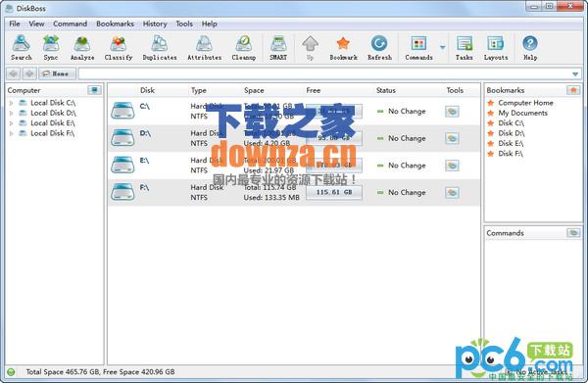Viewport: 588px width, 383px height.
Task: Open tools icon for D:\ disk row
Action: pyautogui.click(x=452, y=138)
